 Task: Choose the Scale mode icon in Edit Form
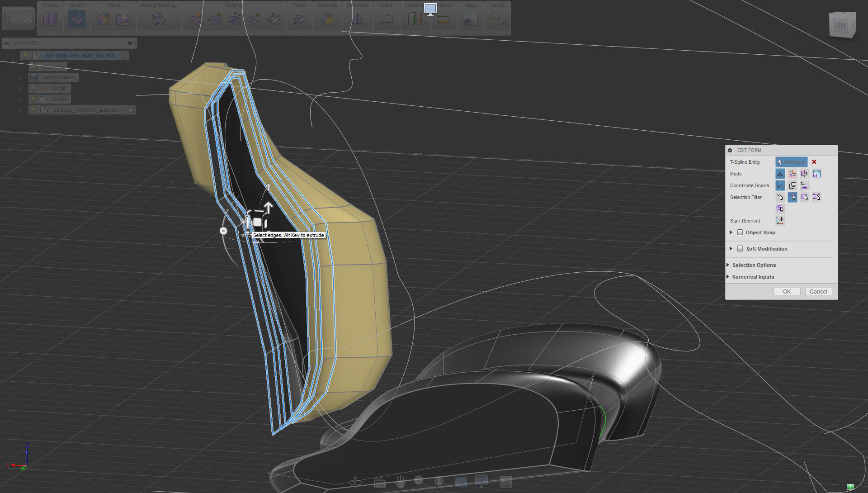point(816,174)
